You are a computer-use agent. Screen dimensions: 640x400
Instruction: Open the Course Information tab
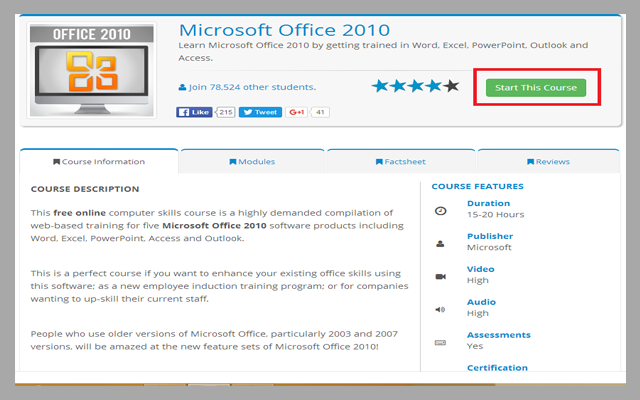98,161
